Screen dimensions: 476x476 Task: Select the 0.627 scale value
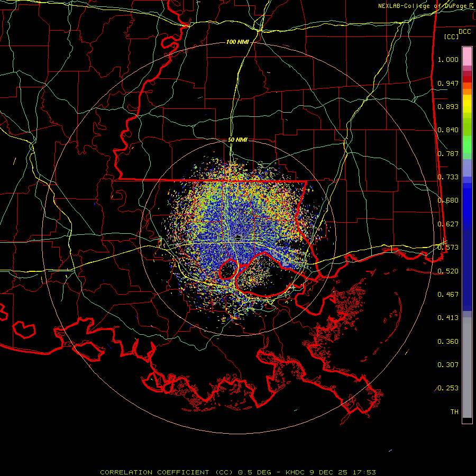click(448, 224)
